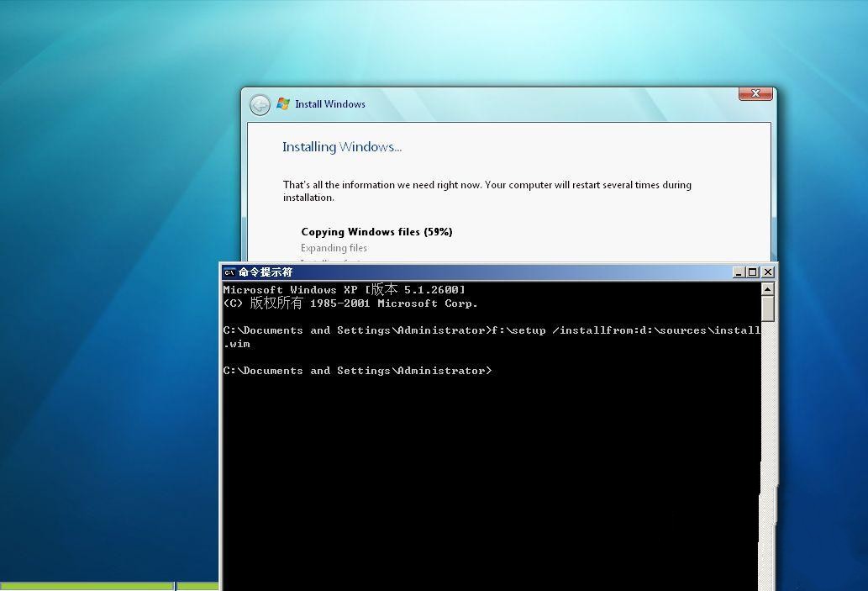
Task: Click the console scrollbar track below thumb
Action: (x=767, y=404)
